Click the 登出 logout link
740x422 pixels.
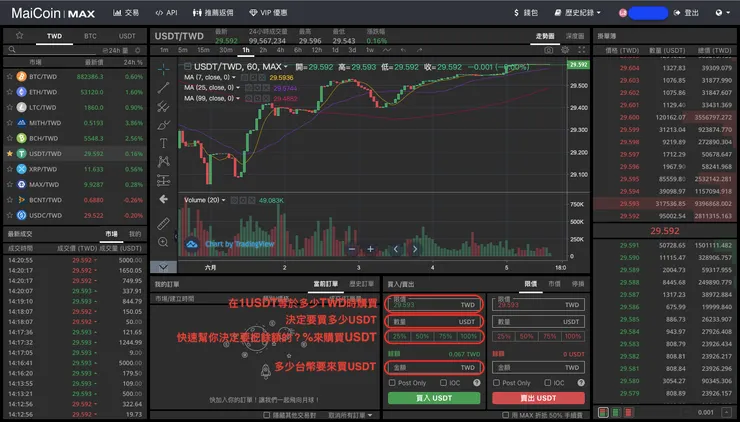point(686,13)
